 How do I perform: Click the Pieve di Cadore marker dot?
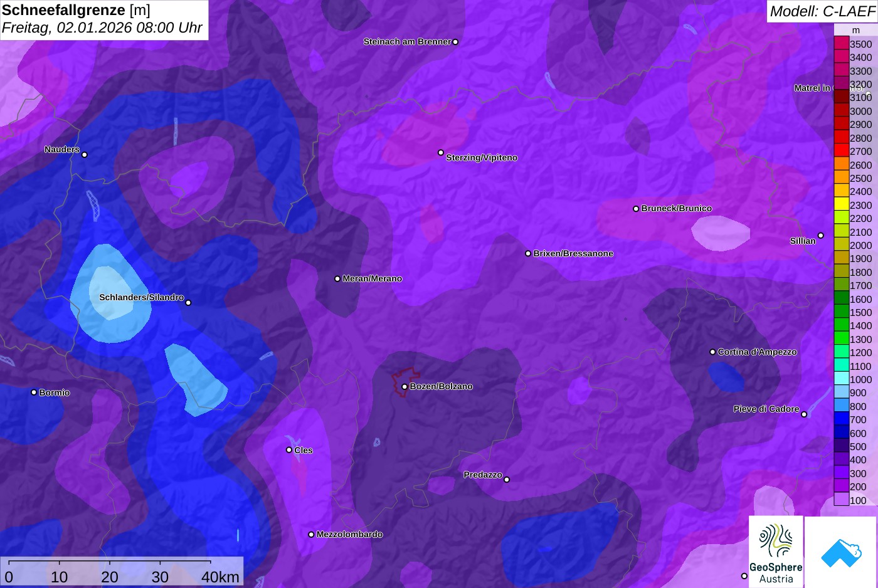(804, 414)
